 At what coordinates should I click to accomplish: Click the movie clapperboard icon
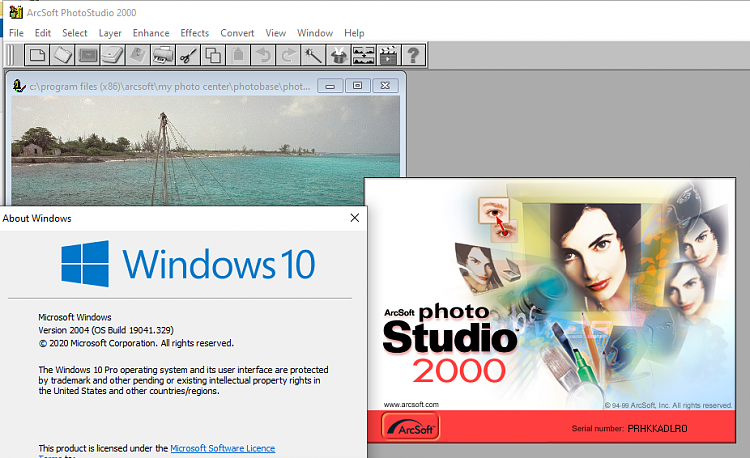(x=388, y=55)
